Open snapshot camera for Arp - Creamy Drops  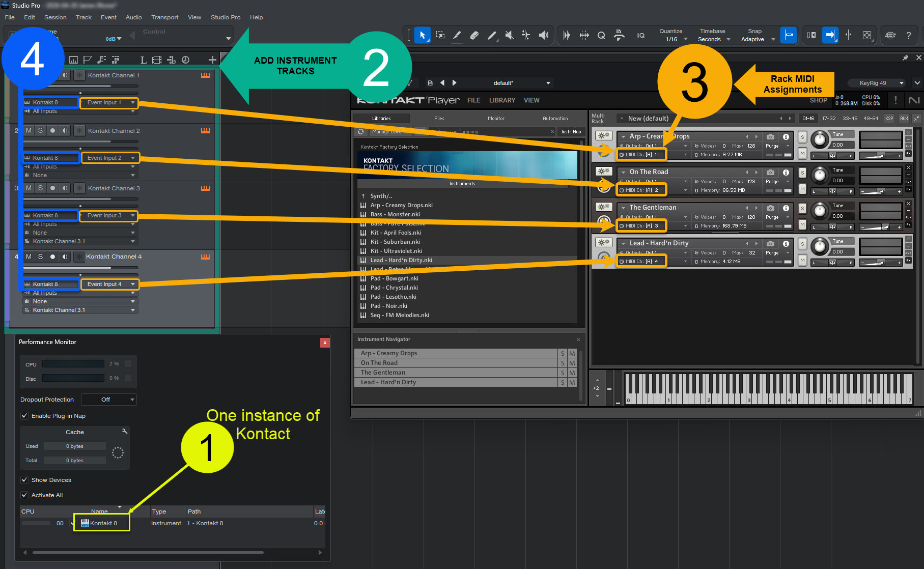pyautogui.click(x=771, y=136)
